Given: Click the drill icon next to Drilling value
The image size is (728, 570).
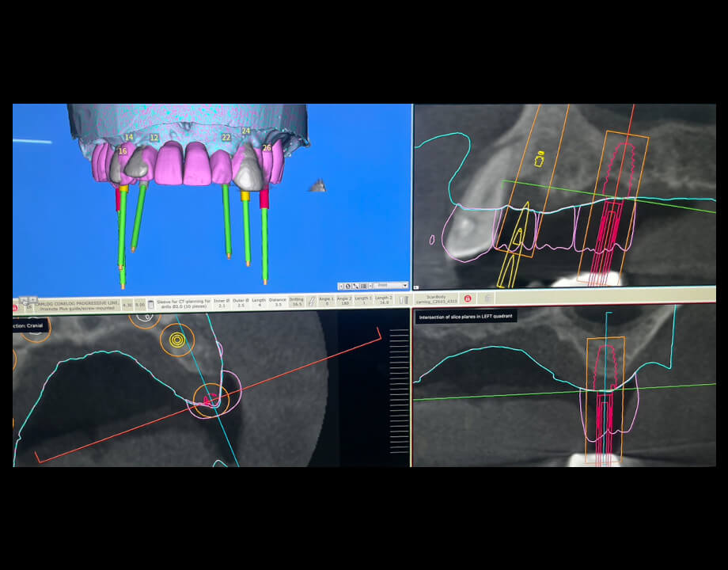Looking at the screenshot, I should tap(311, 302).
